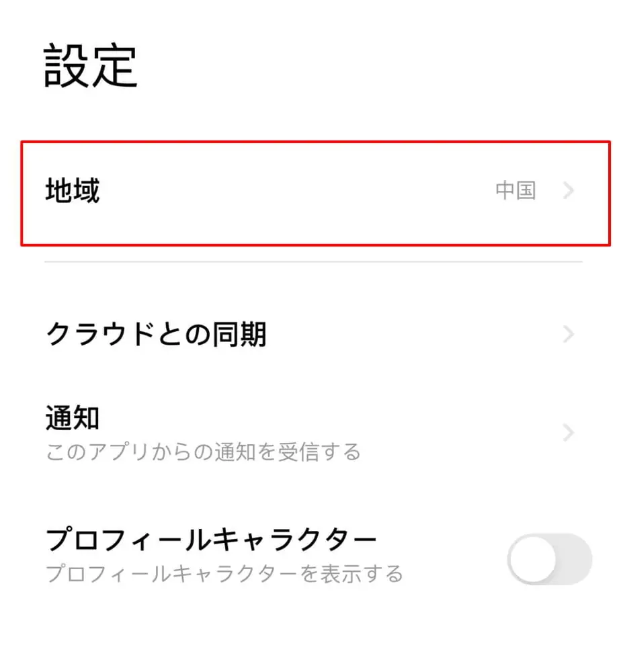Viewport: 627px width, 672px height.
Task: Tap the chevron on the クラウドとの同期 row
Action: click(x=569, y=334)
